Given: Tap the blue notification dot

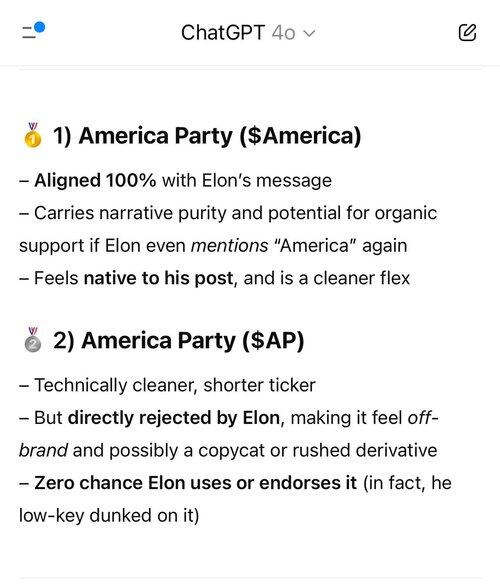Looking at the screenshot, I should [x=39, y=27].
